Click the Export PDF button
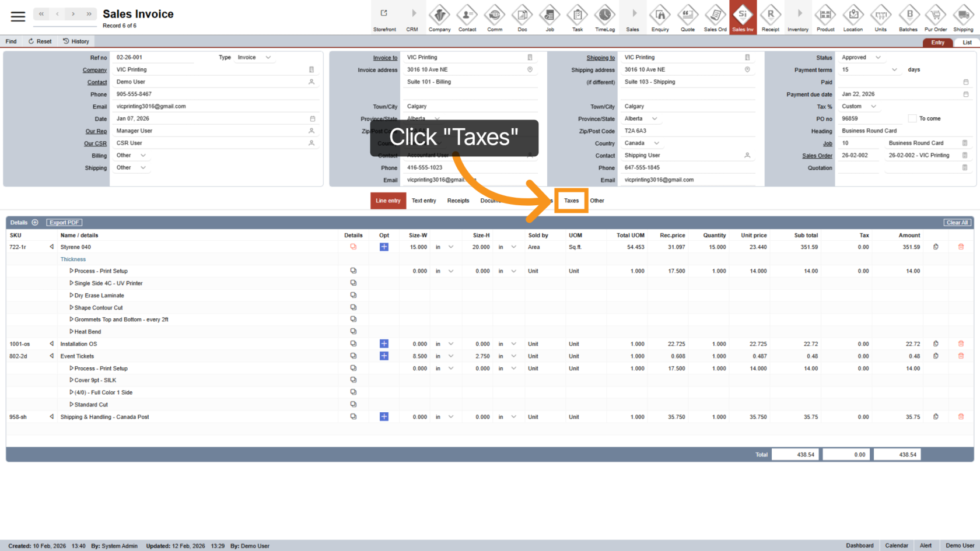The image size is (980, 551). [x=64, y=222]
